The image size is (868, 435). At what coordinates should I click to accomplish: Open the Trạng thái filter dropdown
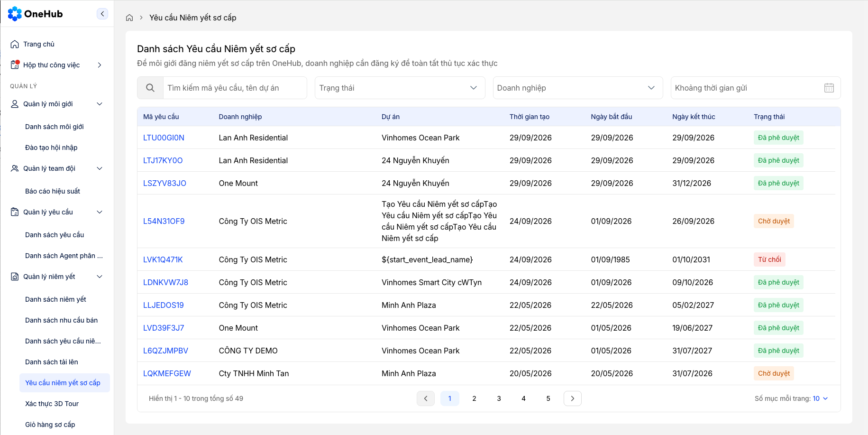(x=400, y=88)
